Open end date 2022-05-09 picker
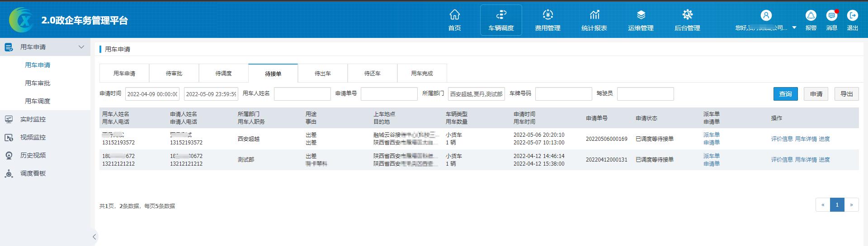Viewport: 868px width, 246px height. tap(211, 94)
